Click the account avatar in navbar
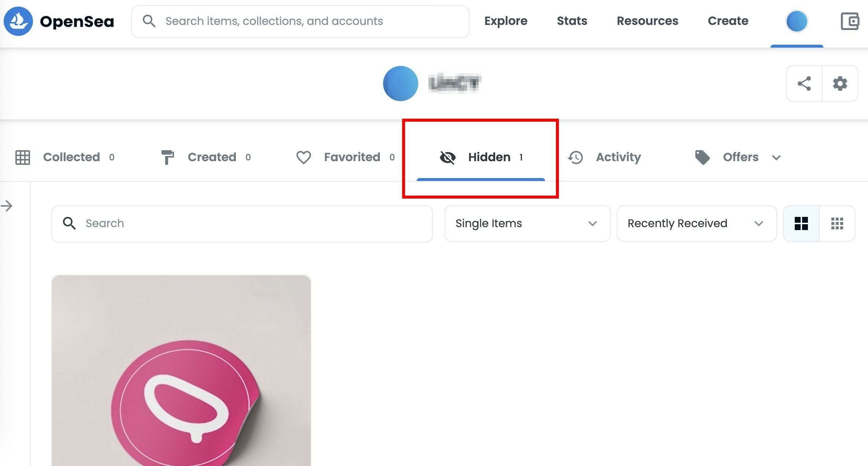 797,21
